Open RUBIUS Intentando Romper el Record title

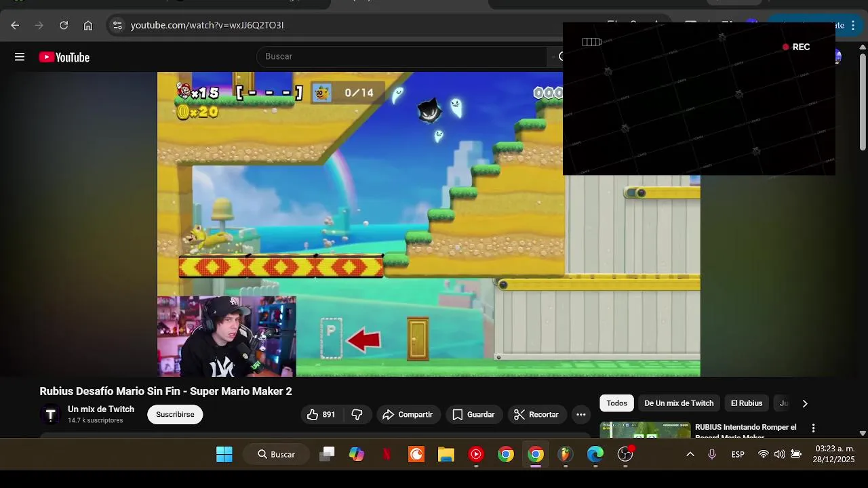pos(746,431)
